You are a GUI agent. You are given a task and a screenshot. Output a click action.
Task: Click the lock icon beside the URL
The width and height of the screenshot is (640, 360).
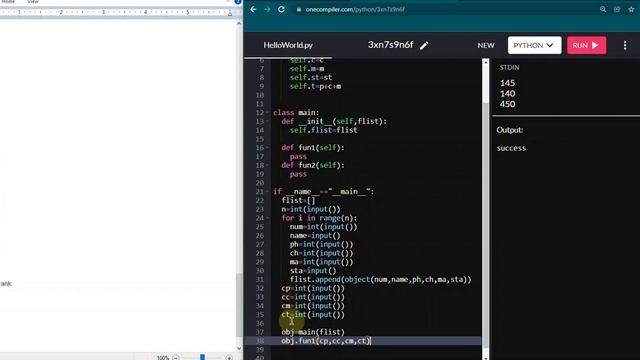[x=299, y=9]
